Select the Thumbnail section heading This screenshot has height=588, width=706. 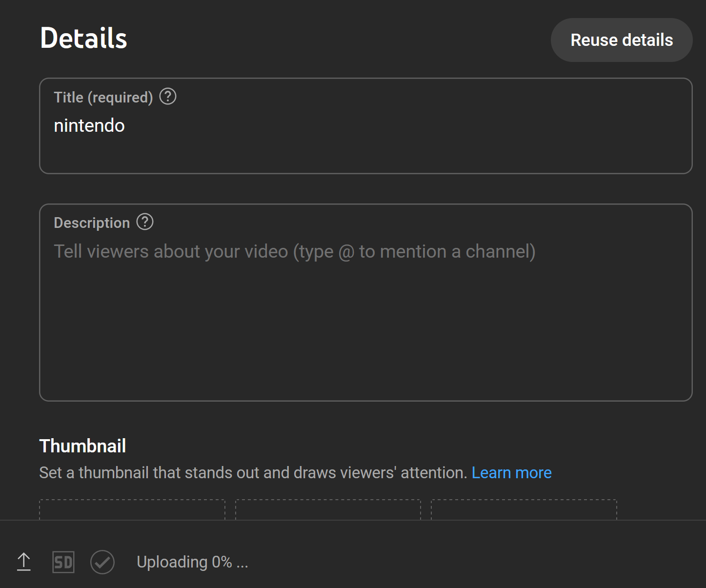click(x=82, y=446)
